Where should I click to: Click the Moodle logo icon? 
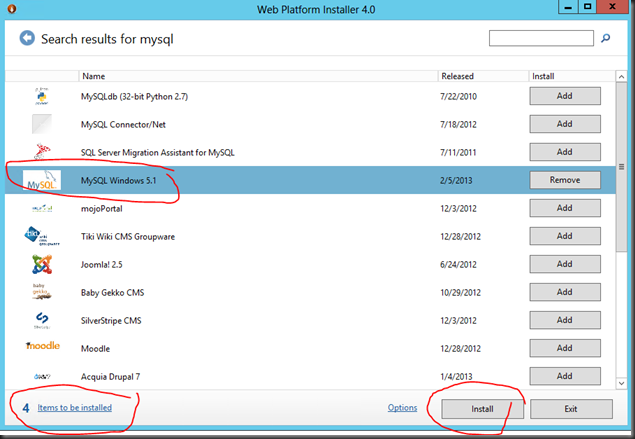pos(43,346)
